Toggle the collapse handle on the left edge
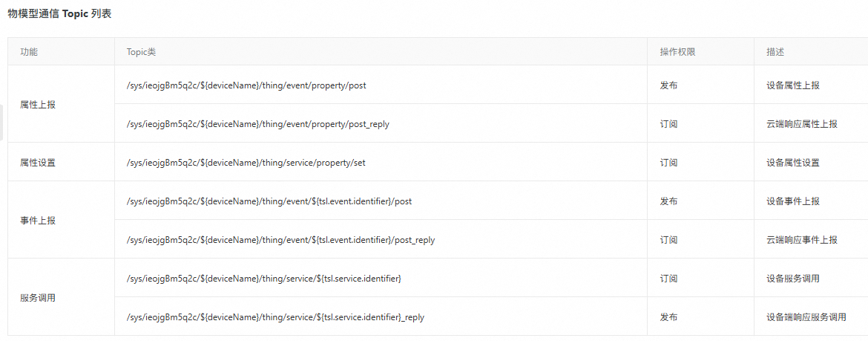This screenshot has height=341, width=868. click(x=1, y=123)
